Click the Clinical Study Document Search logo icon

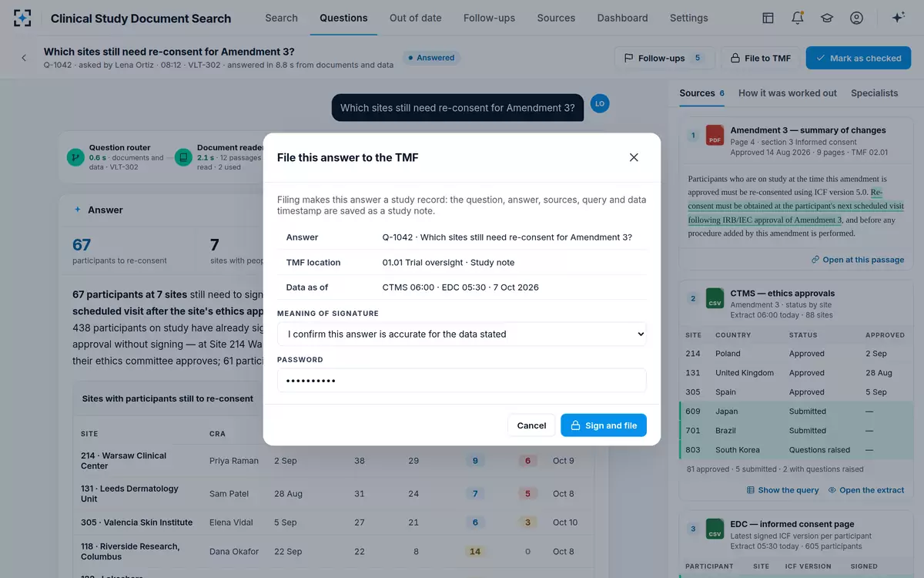(x=23, y=18)
